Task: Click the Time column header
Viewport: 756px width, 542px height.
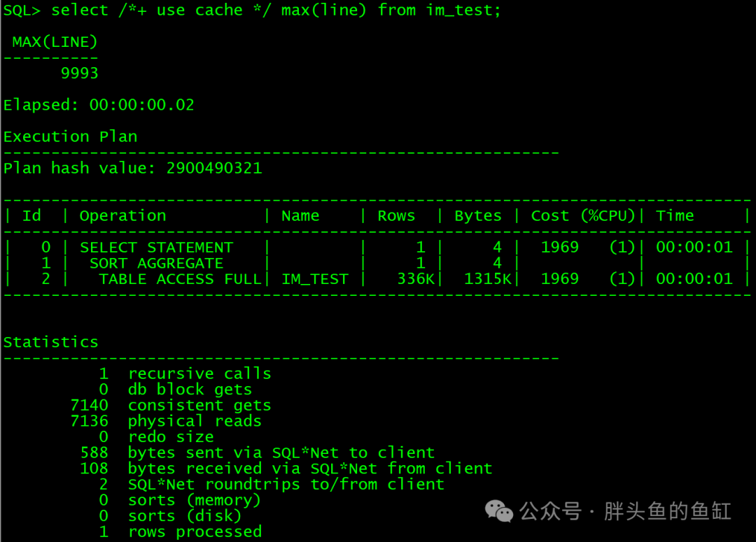Action: (x=675, y=215)
